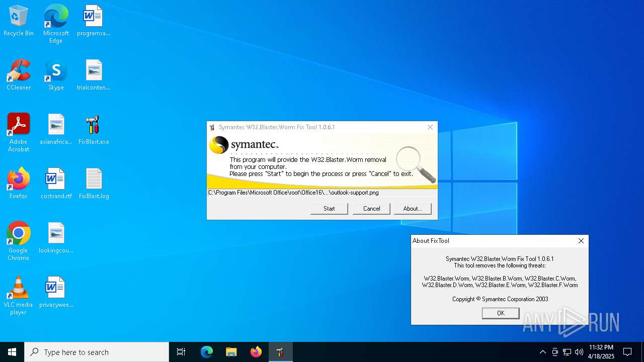The width and height of the screenshot is (644, 362).
Task: Select the asianafrica... image file icon
Action: [56, 130]
